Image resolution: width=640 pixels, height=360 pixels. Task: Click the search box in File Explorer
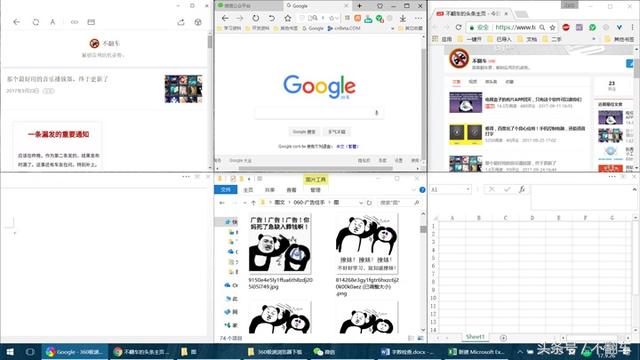(399, 202)
